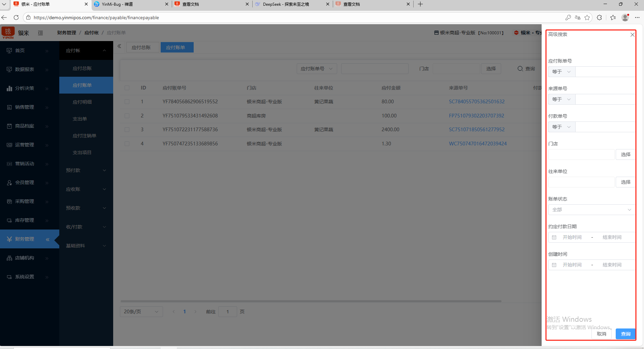This screenshot has height=349, width=644.
Task: Switch to the 应付总账 tab
Action: click(142, 47)
